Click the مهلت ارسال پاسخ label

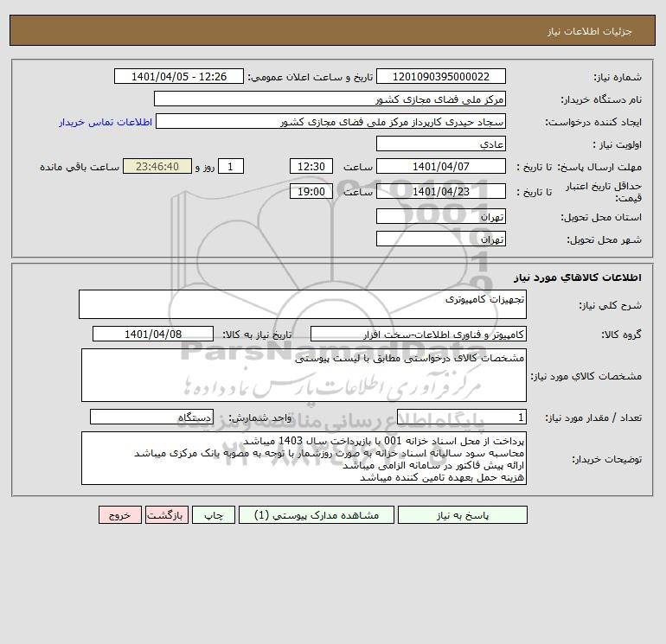click(599, 167)
